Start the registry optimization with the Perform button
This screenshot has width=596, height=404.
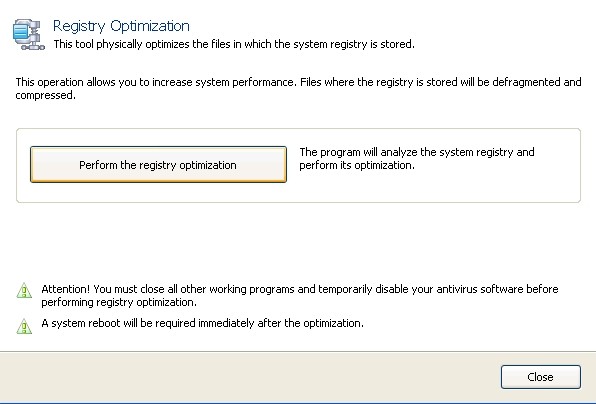coord(158,165)
